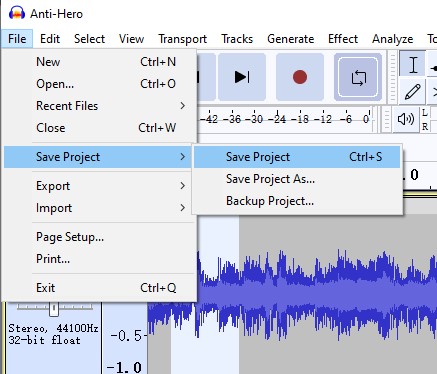Open the Transport menu

[x=182, y=39]
